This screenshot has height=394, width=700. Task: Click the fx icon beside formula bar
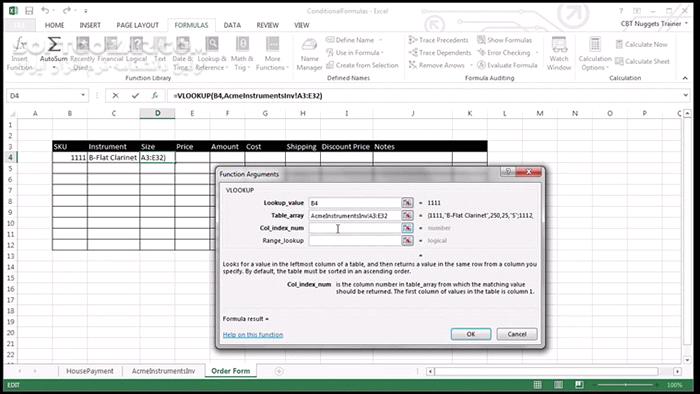click(x=154, y=95)
